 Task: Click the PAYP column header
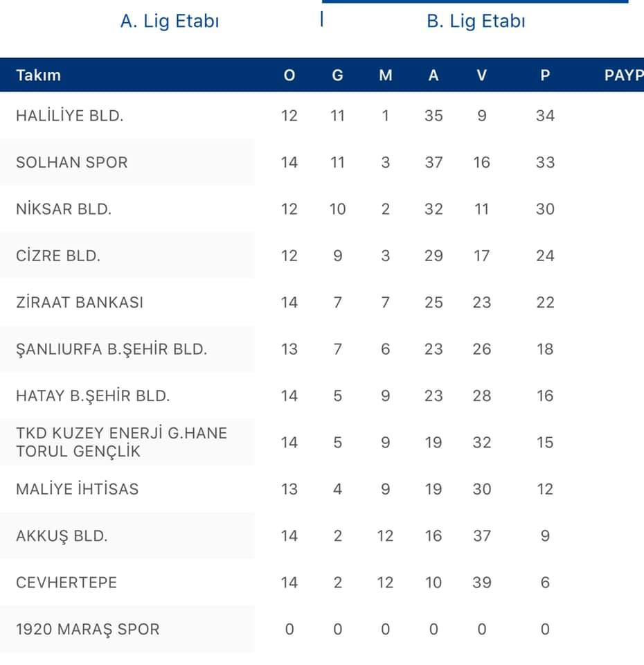tap(624, 75)
